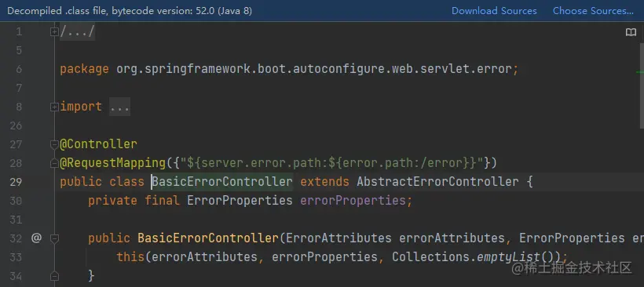Collapse the constructor fold on line 32
Viewport: 644px width, 287px height.
(54, 238)
